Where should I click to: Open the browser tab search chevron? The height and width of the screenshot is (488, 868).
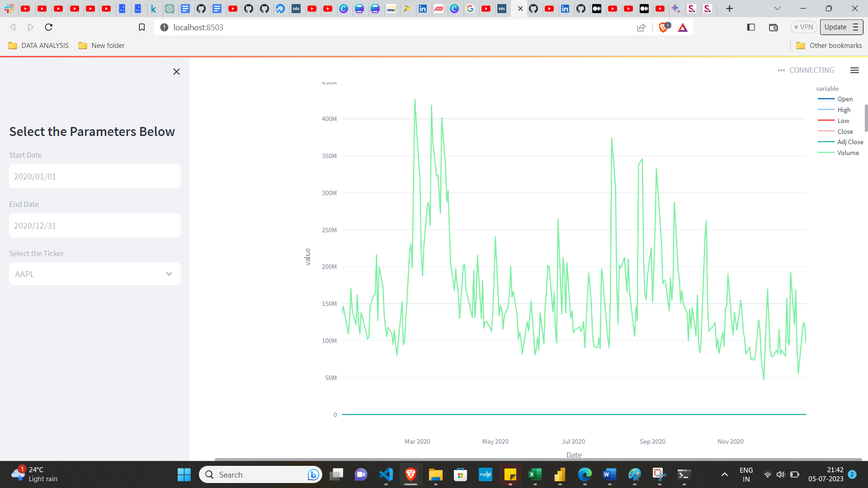tap(777, 9)
